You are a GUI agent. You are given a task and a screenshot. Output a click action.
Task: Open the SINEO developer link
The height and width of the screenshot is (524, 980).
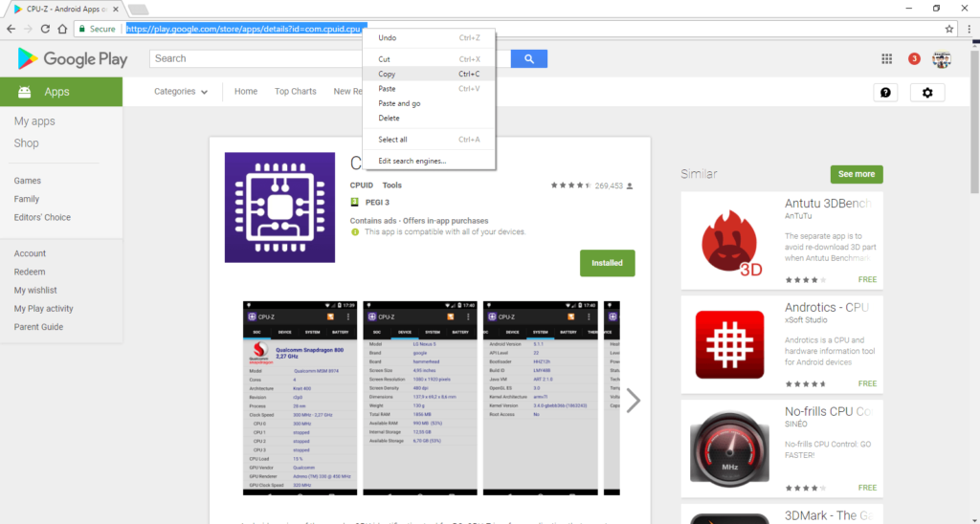coord(796,424)
